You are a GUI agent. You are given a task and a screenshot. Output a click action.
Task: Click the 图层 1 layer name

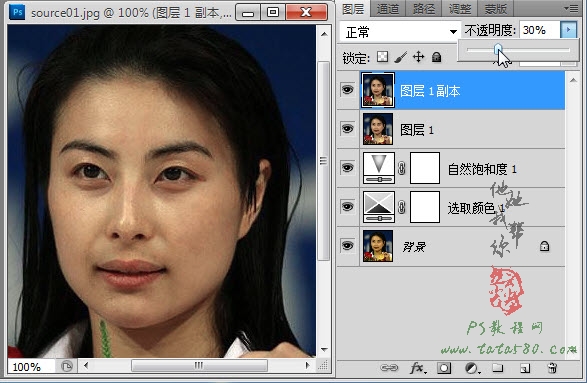(417, 130)
